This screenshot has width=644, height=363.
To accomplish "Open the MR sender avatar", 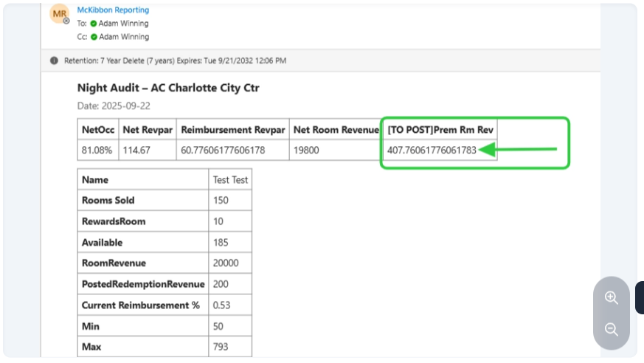I will pyautogui.click(x=59, y=14).
